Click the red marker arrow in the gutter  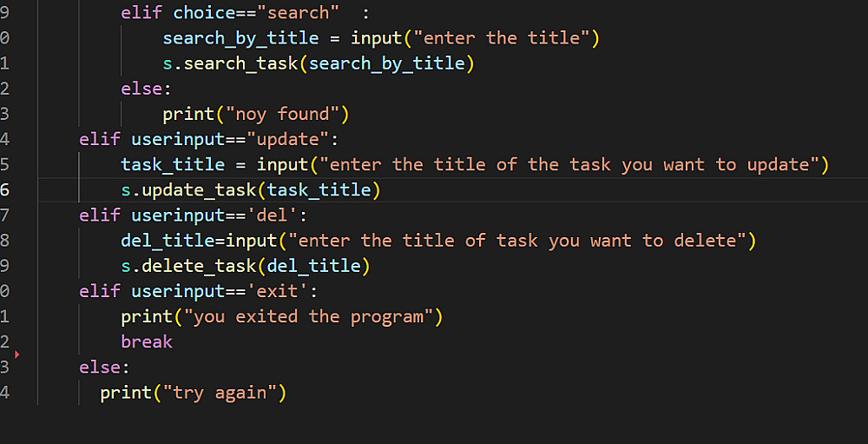16,355
